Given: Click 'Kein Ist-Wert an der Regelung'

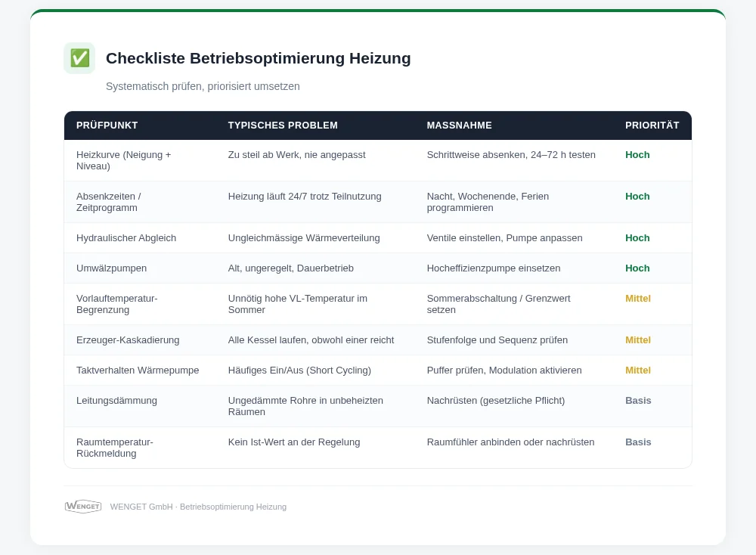Looking at the screenshot, I should click(x=294, y=442).
